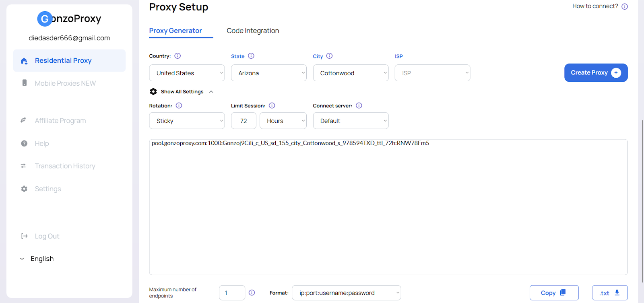The width and height of the screenshot is (644, 303).
Task: Open the Help menu item
Action: click(42, 143)
